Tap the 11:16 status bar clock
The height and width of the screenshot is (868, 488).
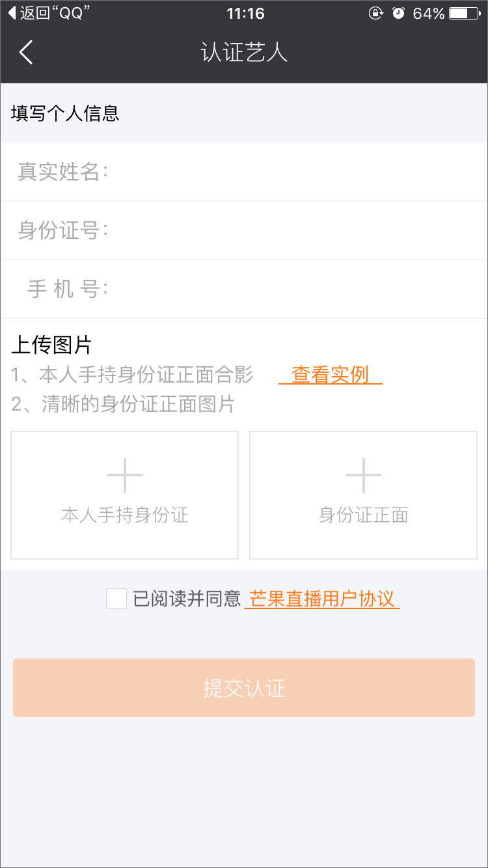[245, 13]
